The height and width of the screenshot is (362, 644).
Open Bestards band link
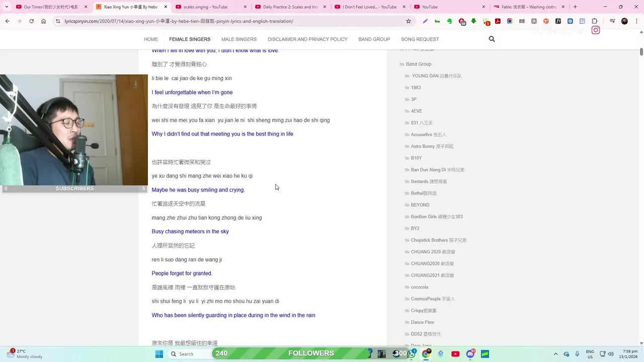(x=429, y=182)
